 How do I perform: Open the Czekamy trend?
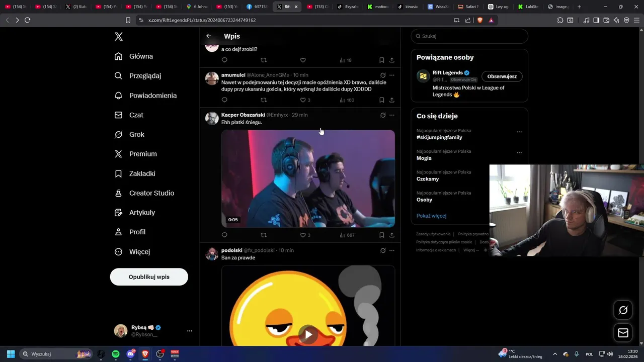[428, 179]
